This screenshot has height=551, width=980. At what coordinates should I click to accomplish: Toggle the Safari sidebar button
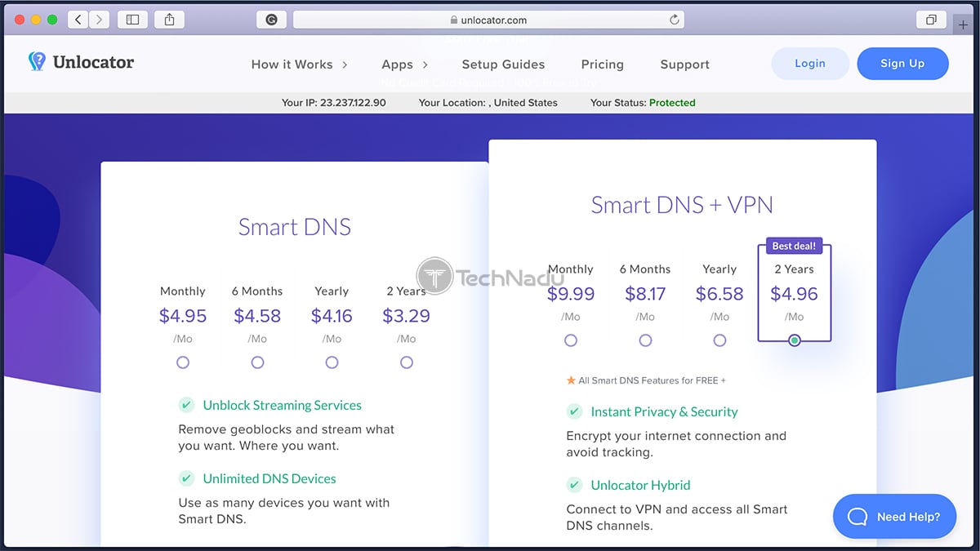click(x=132, y=20)
